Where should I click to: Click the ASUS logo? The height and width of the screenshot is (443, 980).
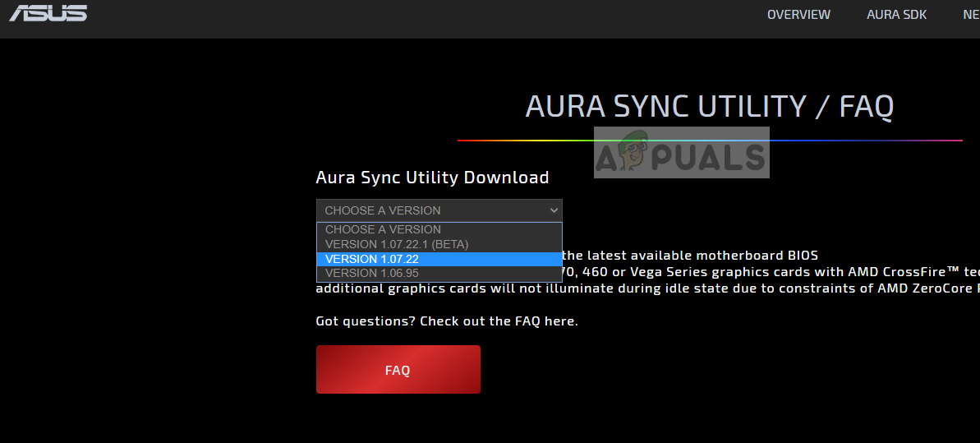(x=48, y=12)
